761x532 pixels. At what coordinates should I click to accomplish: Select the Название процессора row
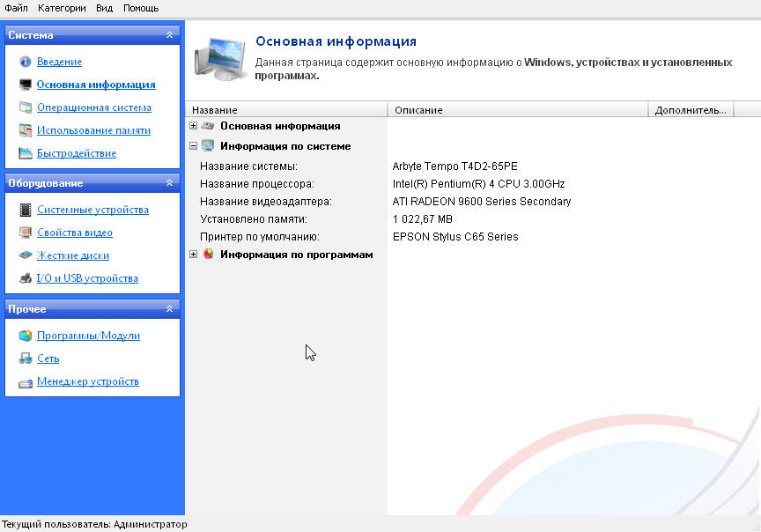(473, 184)
